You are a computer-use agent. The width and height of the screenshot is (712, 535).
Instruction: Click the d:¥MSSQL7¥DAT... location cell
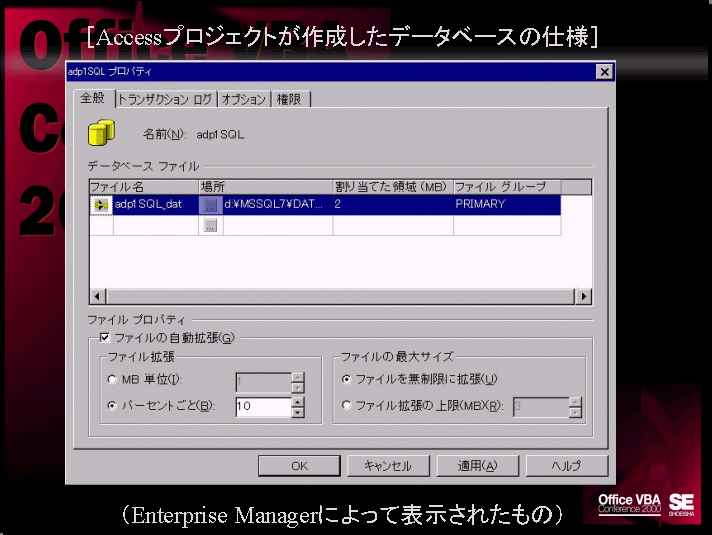pyautogui.click(x=277, y=205)
